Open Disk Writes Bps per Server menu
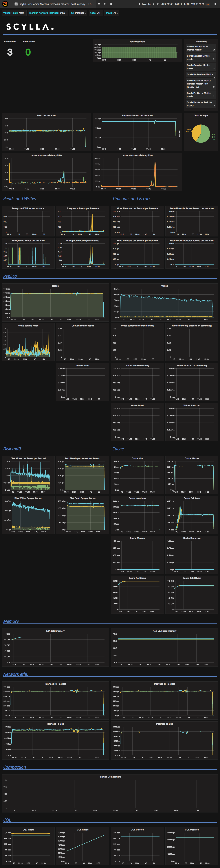This screenshot has width=220, height=868. click(28, 498)
